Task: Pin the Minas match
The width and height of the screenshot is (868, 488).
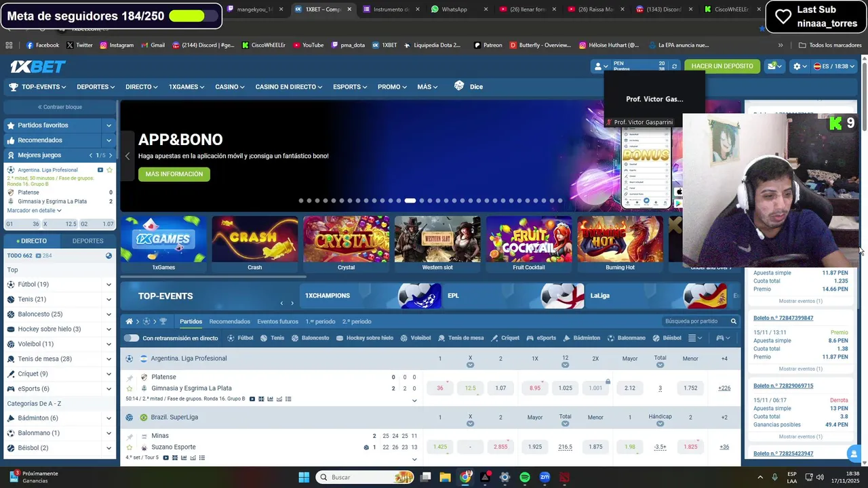Action: tap(130, 436)
